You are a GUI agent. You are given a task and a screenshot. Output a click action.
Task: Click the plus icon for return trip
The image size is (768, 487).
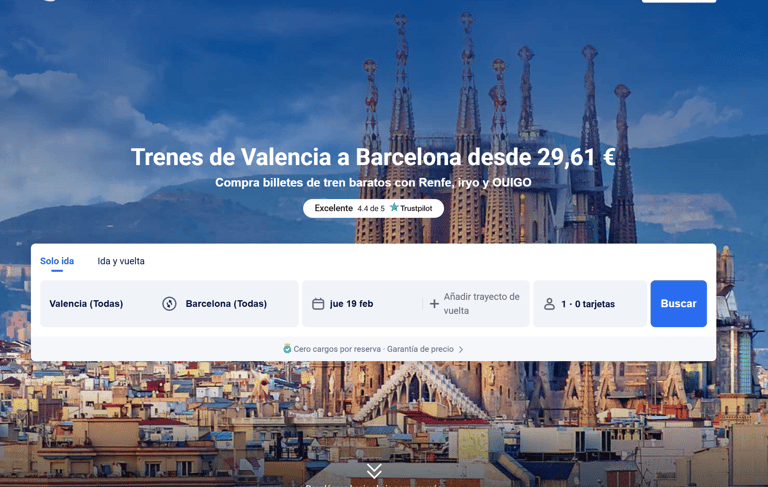pos(434,304)
